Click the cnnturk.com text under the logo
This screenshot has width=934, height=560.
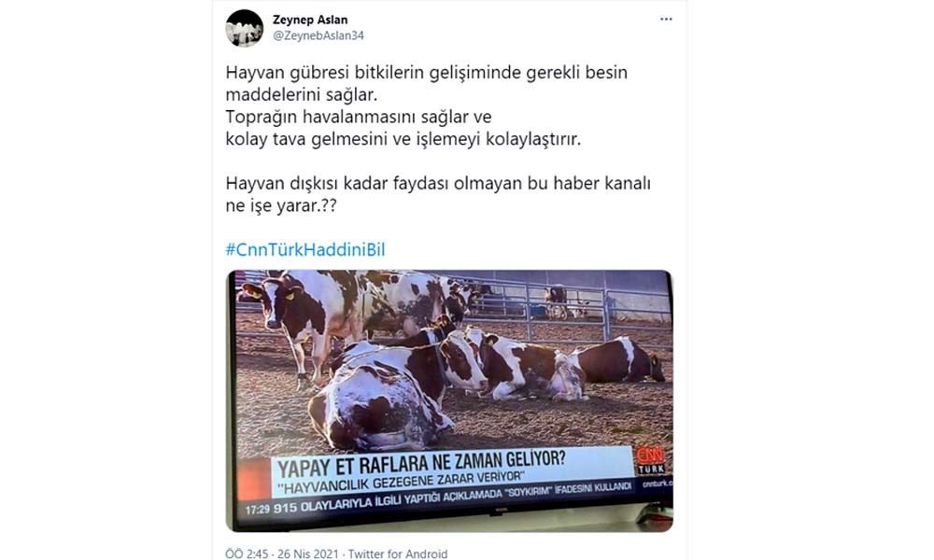pos(657,483)
